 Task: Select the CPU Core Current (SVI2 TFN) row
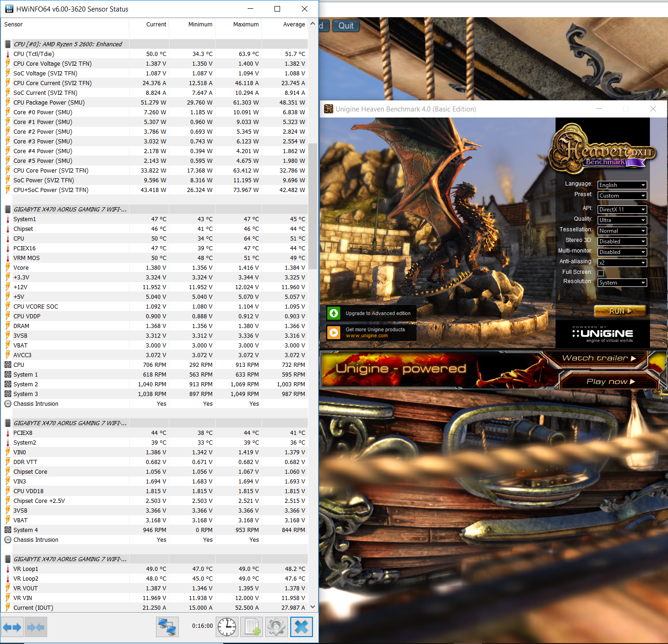pyautogui.click(x=155, y=83)
